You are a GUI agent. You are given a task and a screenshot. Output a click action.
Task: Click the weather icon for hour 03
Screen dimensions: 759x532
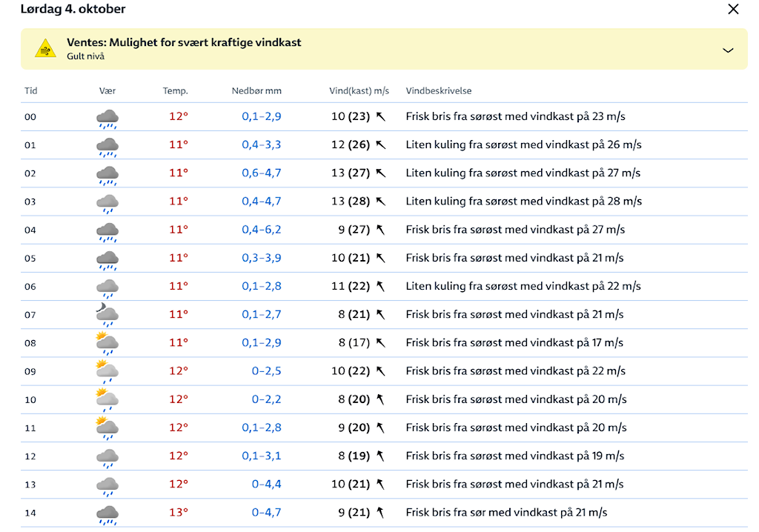(x=107, y=202)
